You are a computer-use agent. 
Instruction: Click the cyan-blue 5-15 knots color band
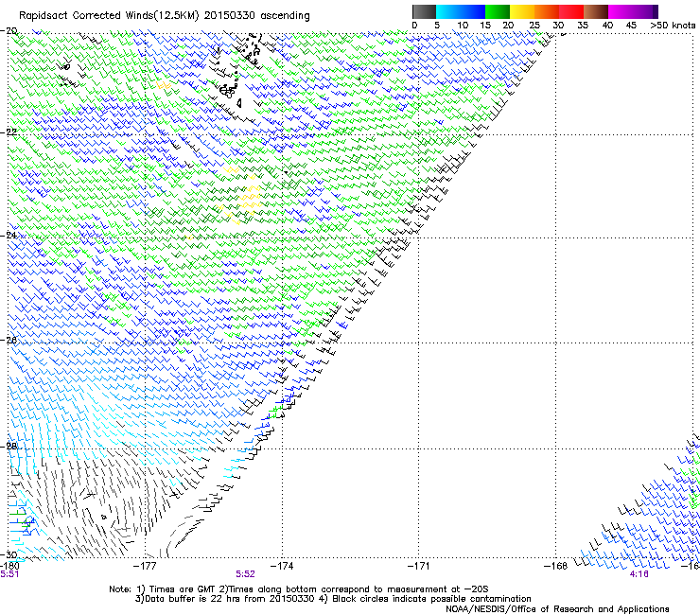point(461,11)
